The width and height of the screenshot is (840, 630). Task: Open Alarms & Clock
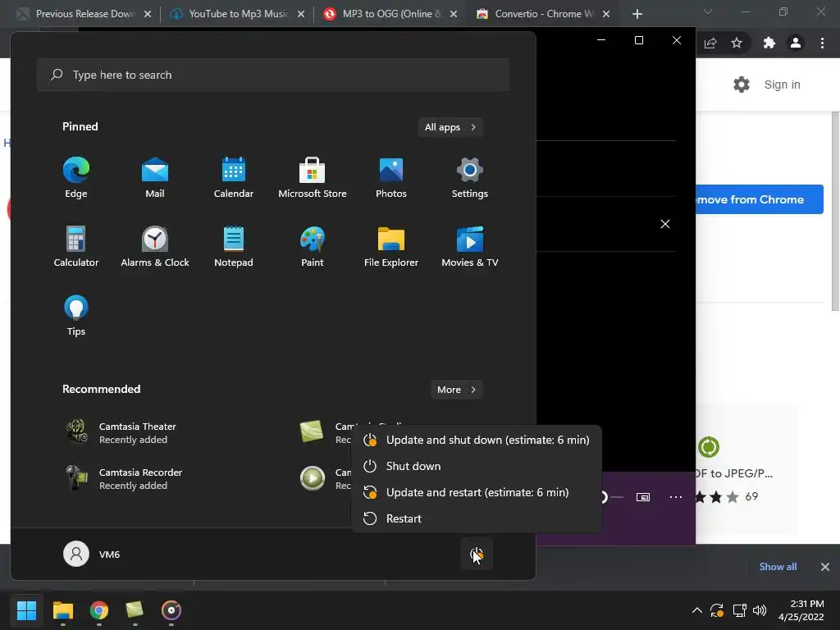(155, 246)
